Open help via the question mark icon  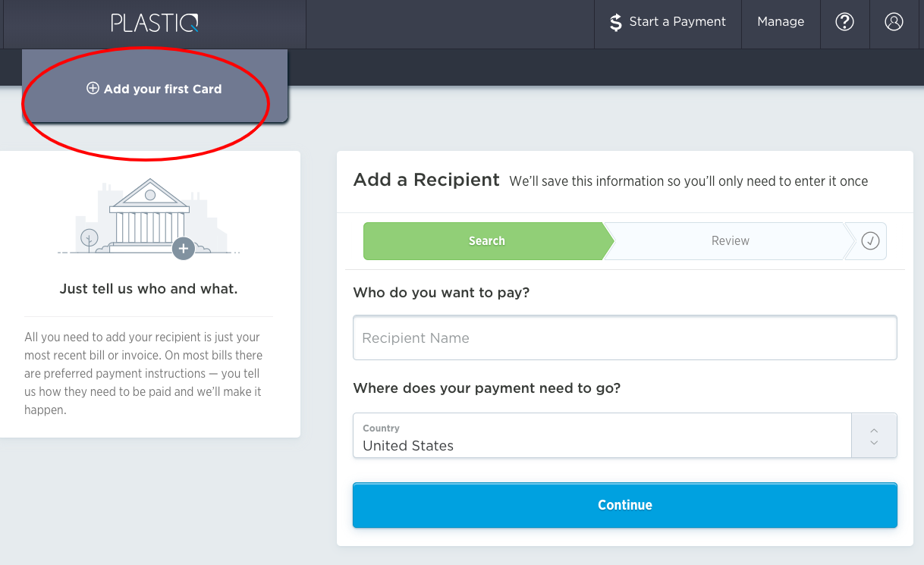(x=844, y=22)
